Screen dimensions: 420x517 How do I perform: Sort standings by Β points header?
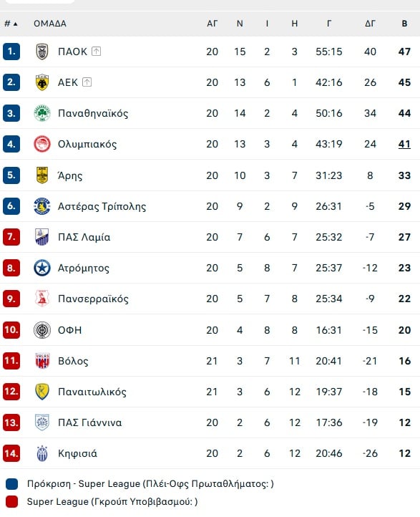pyautogui.click(x=404, y=24)
